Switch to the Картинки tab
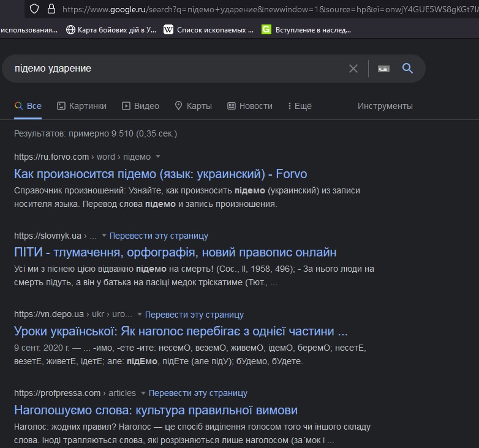 tap(81, 106)
